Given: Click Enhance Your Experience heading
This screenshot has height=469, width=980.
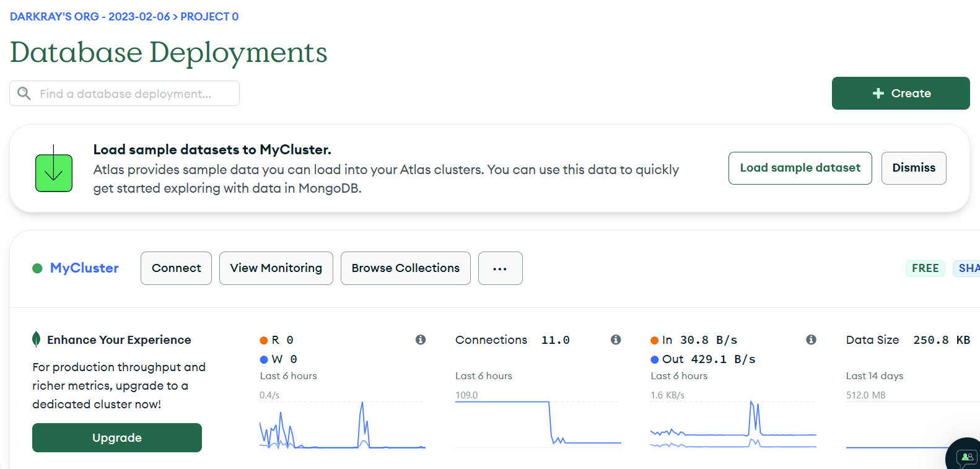Looking at the screenshot, I should [x=119, y=340].
